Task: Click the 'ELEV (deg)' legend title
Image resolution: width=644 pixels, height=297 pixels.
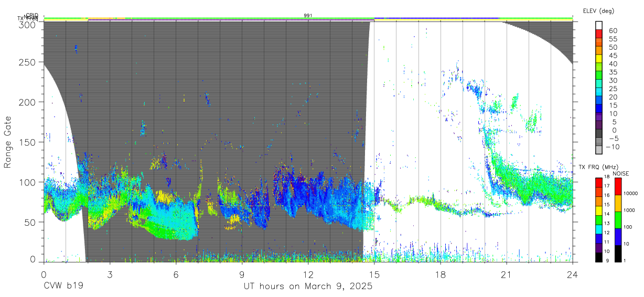Action: (x=598, y=11)
